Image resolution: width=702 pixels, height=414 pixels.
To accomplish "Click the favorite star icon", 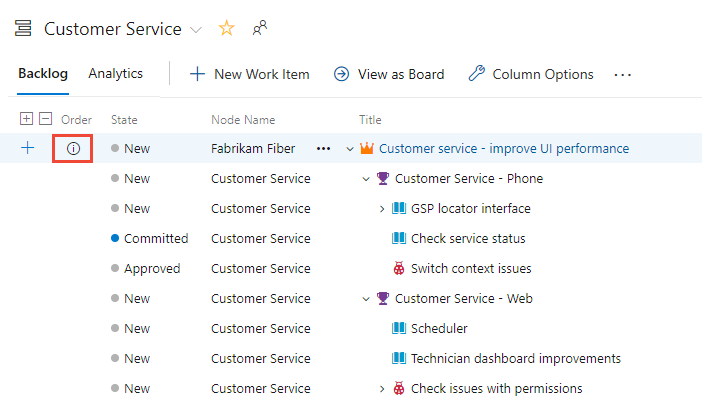I will (x=226, y=28).
